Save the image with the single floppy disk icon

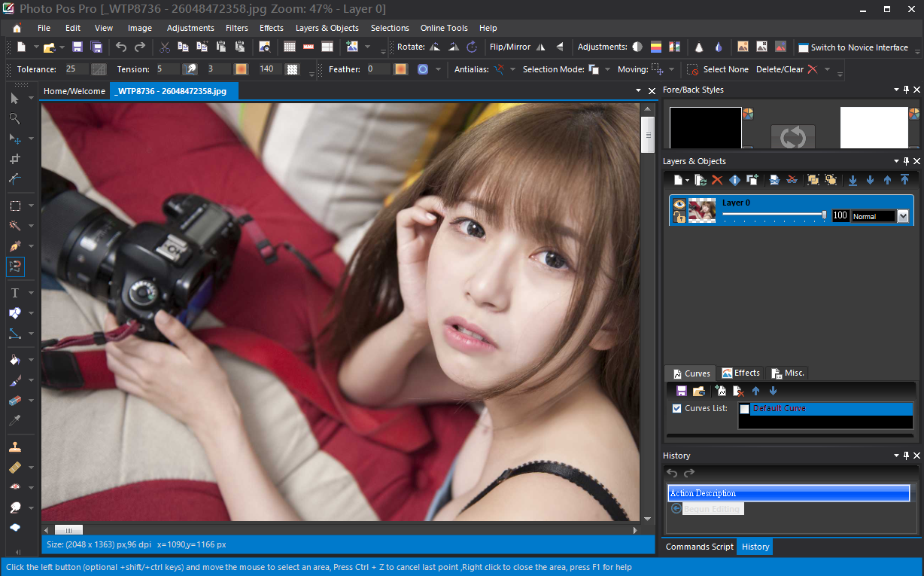point(78,47)
